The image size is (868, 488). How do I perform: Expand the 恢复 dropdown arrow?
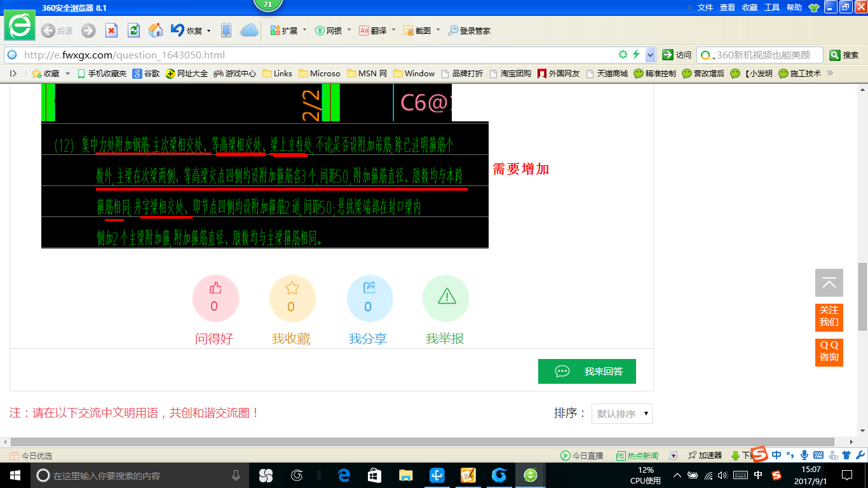[208, 30]
